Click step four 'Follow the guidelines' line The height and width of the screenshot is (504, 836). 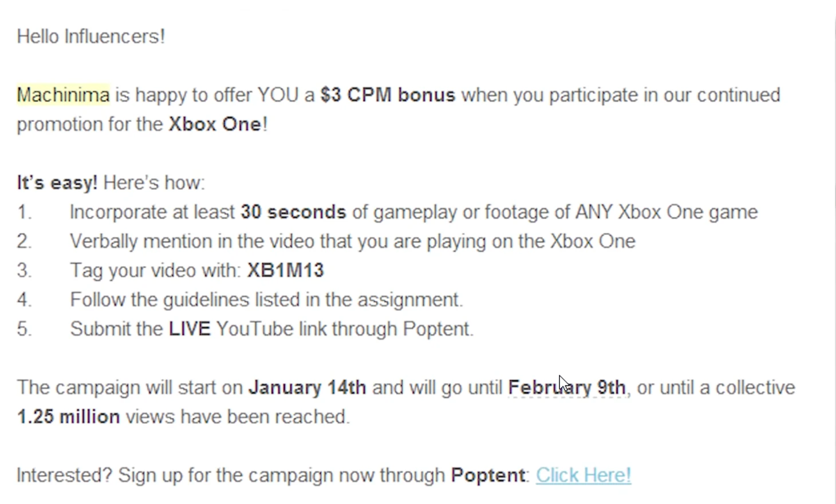point(266,300)
